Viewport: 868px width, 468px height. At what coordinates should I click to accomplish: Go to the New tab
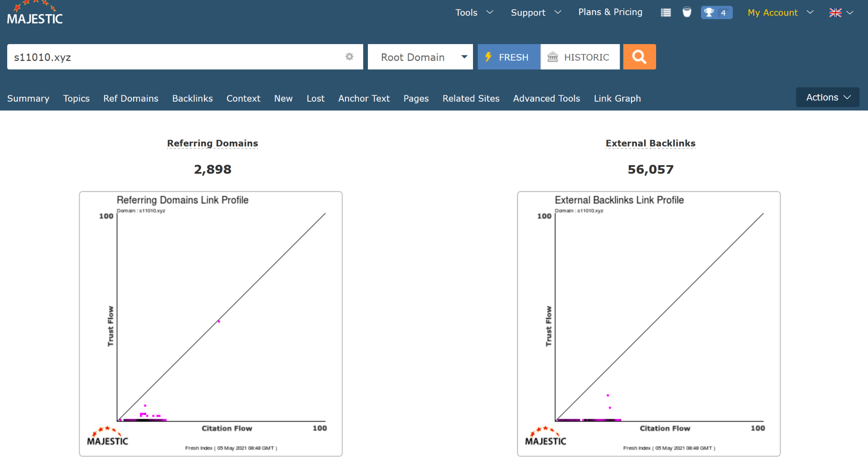[x=284, y=98]
